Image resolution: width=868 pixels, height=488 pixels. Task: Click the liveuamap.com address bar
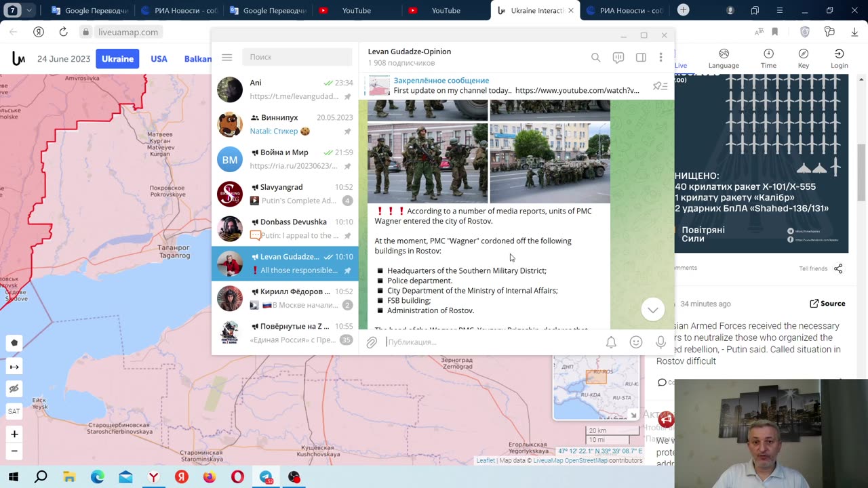(128, 32)
